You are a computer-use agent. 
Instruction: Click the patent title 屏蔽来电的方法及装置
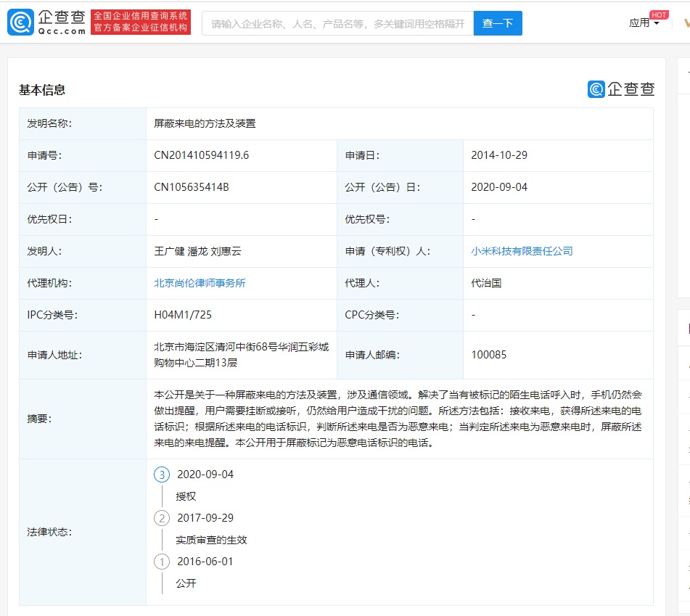pyautogui.click(x=205, y=123)
